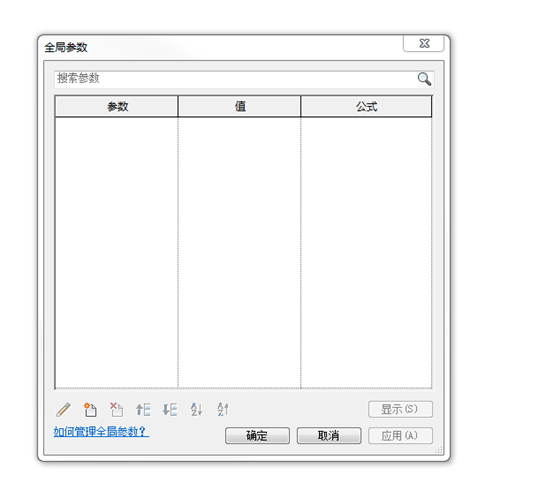The height and width of the screenshot is (490, 554).
Task: Click the 公式 column header
Action: pos(366,106)
